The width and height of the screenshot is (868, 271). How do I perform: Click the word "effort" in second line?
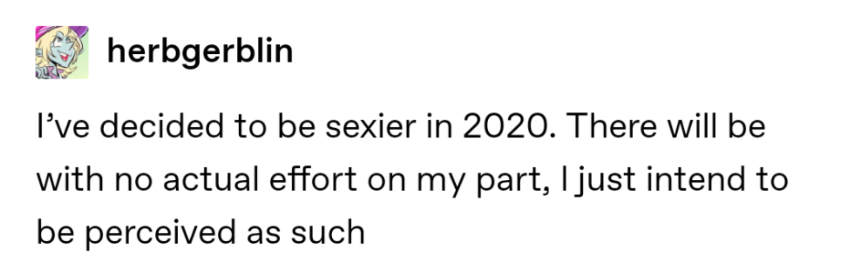(313, 179)
